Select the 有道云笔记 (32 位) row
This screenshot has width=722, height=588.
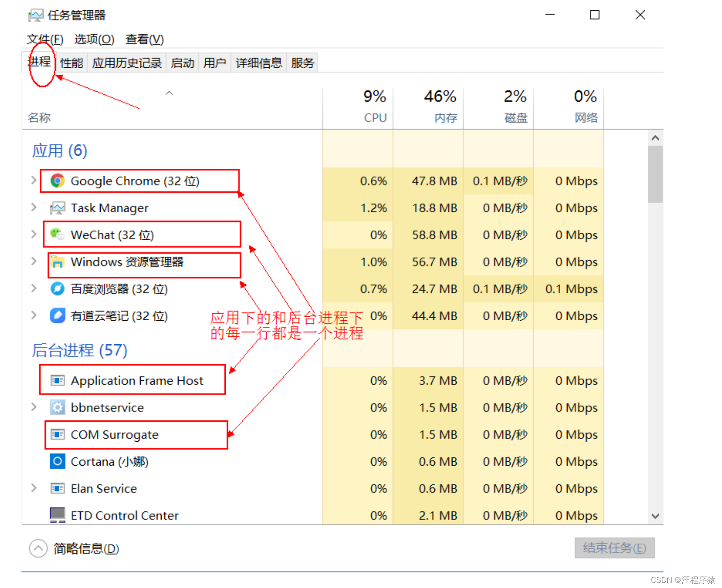click(x=313, y=316)
